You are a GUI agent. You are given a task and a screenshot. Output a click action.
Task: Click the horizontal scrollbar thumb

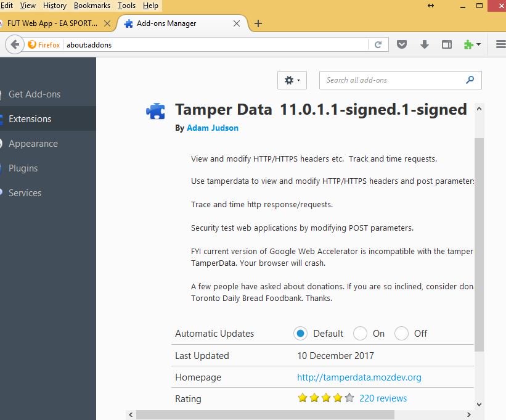(x=265, y=415)
